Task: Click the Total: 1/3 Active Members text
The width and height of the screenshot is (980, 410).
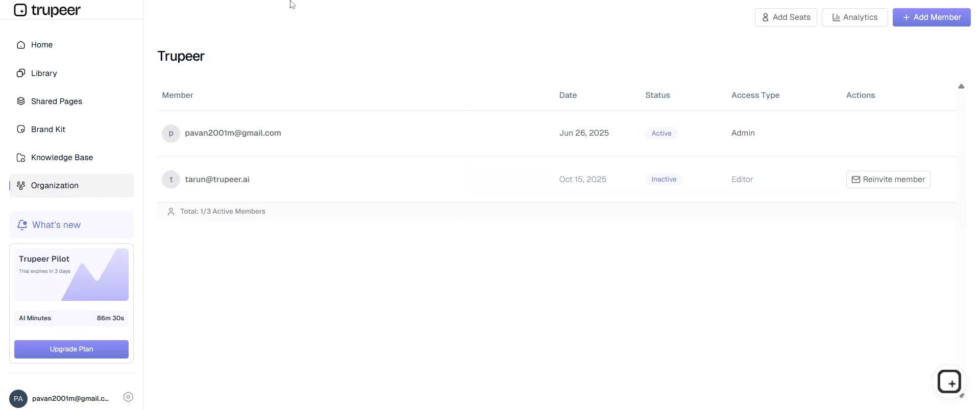Action: click(x=223, y=212)
